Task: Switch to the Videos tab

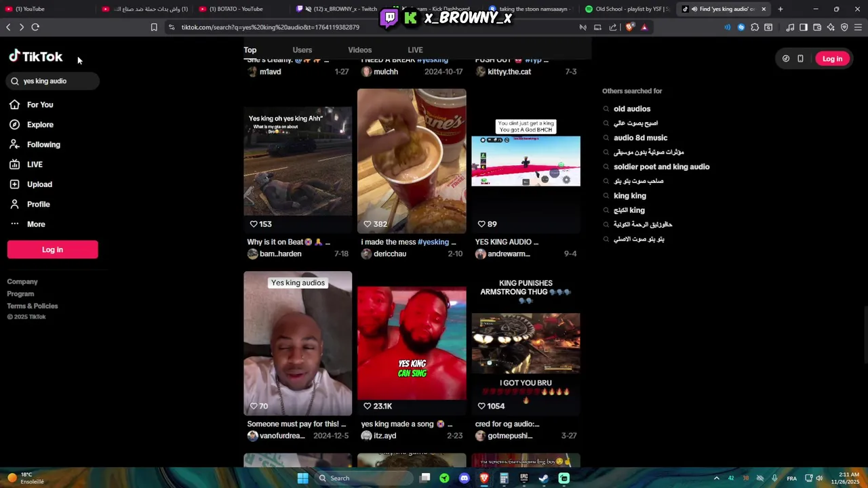Action: coord(360,50)
